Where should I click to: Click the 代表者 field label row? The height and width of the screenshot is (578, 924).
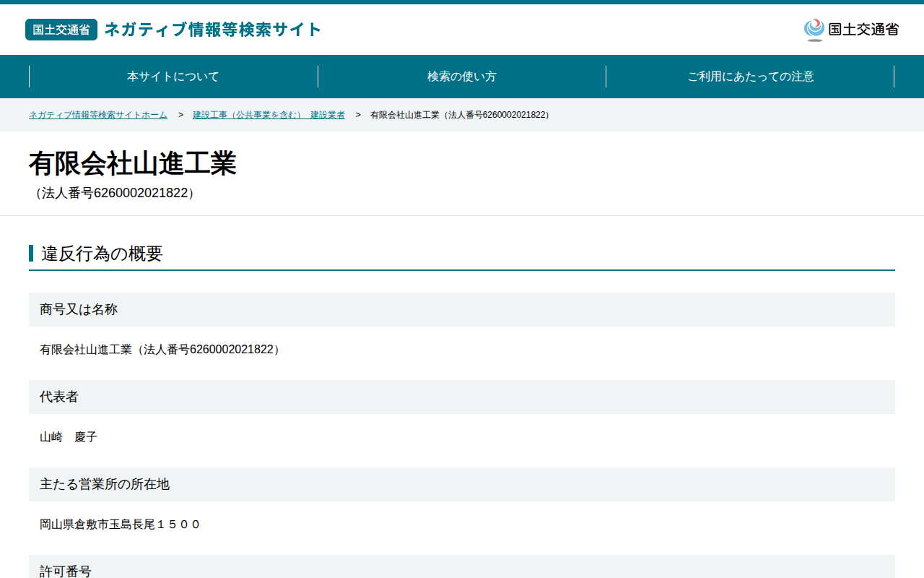pos(462,397)
